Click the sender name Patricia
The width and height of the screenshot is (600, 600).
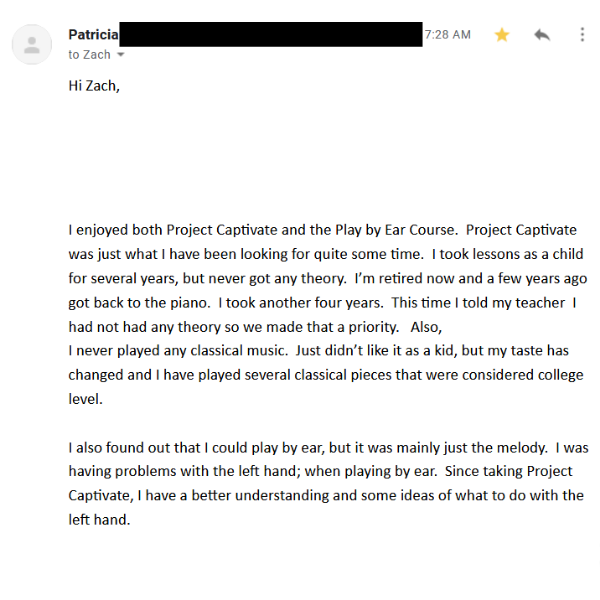click(93, 35)
